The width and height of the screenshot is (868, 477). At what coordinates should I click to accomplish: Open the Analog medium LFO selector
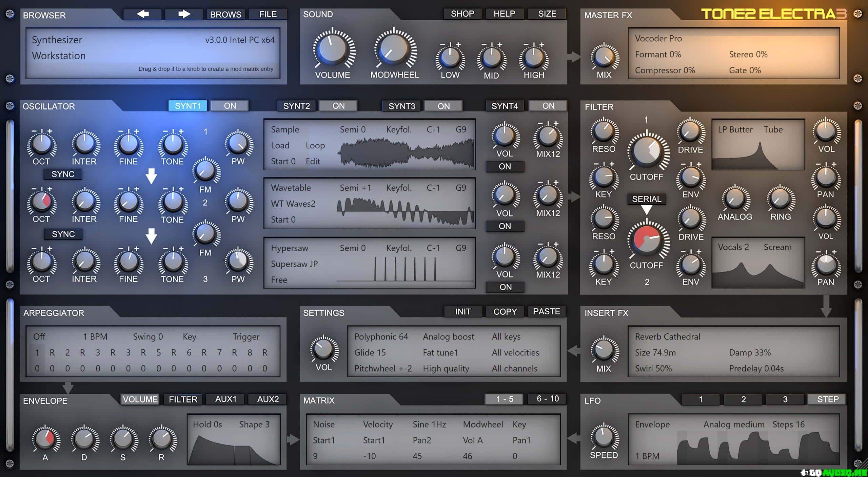click(x=734, y=424)
